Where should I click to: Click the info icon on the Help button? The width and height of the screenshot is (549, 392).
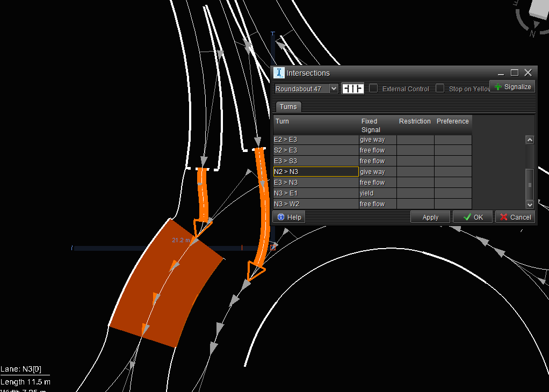(280, 217)
